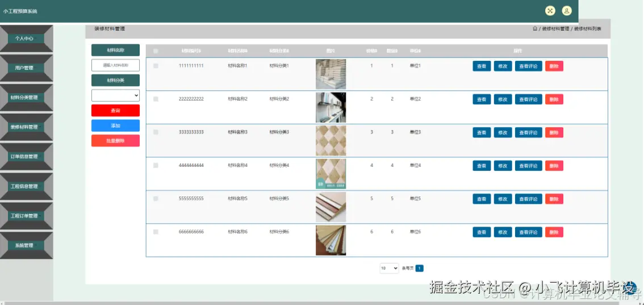Click the 装修材料管理 breadcrumb link

pos(556,29)
